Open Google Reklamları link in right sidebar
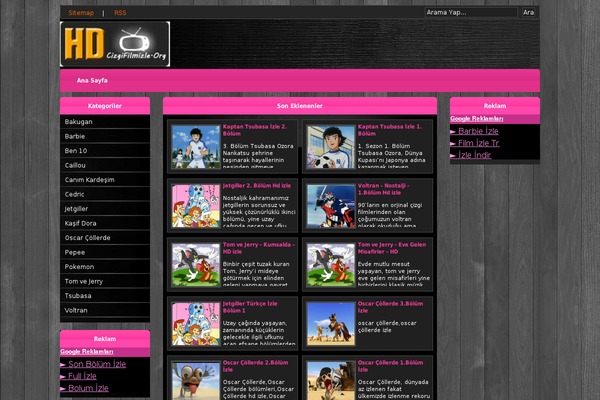Viewport: 600px width, 400px height. click(x=477, y=119)
